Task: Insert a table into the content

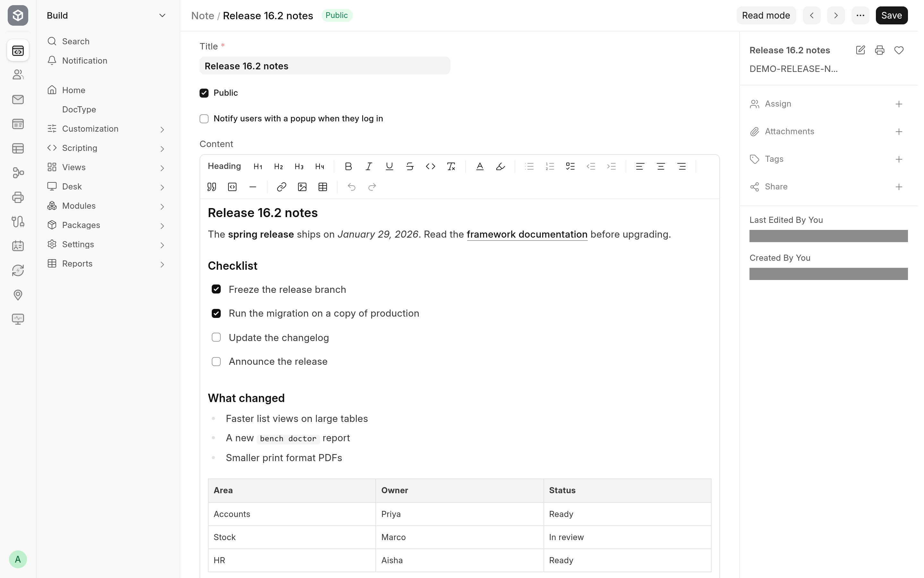Action: pyautogui.click(x=323, y=187)
